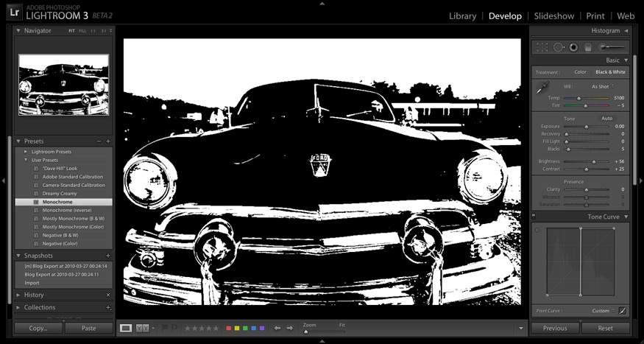Set rating with the first star
The image size is (644, 344).
[x=187, y=328]
